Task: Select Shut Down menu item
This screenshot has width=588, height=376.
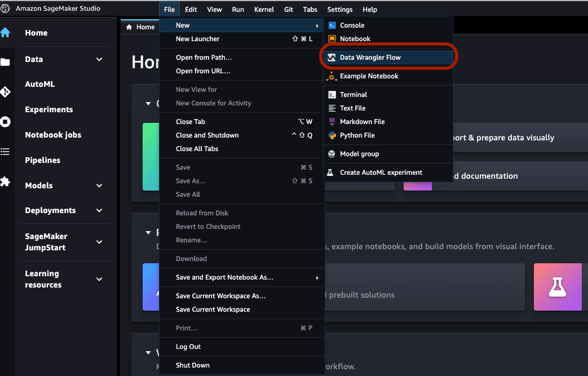Action: tap(242, 365)
